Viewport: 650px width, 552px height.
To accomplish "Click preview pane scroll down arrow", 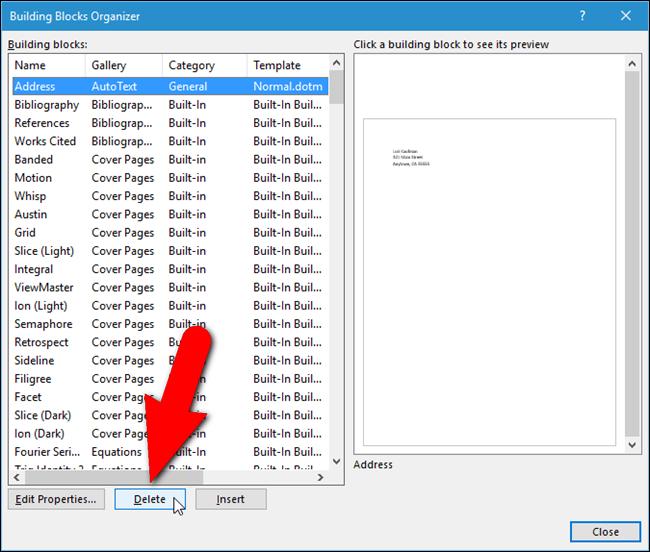I will pyautogui.click(x=632, y=445).
